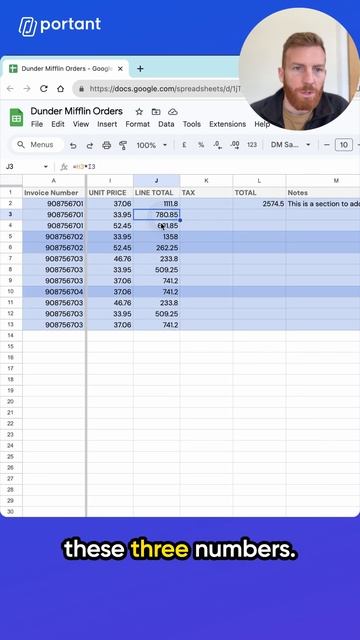Click the Portant logo

coord(60,26)
